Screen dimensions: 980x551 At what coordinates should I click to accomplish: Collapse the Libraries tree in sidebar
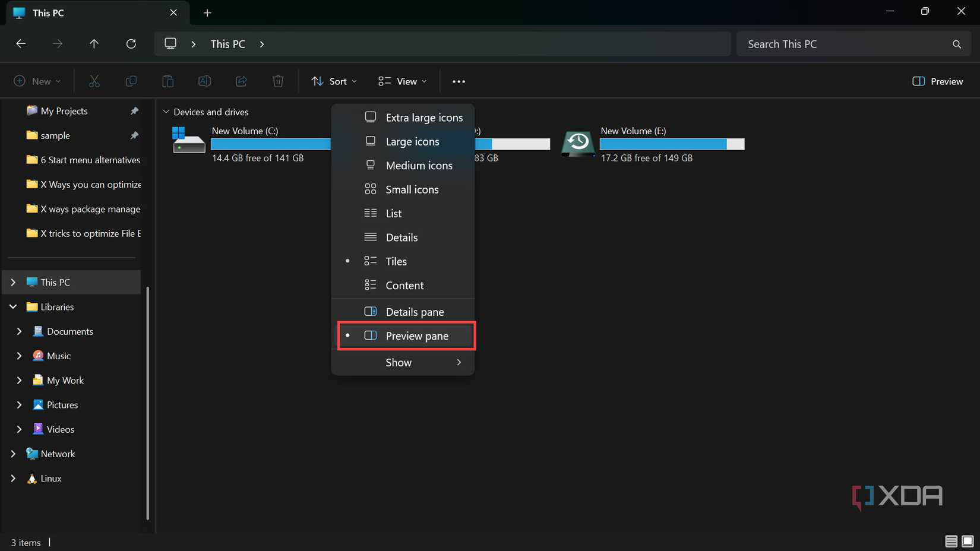[x=12, y=306]
